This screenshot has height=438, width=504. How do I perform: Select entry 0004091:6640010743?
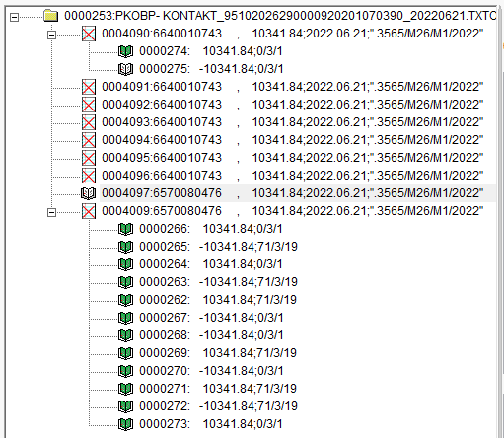tap(293, 87)
